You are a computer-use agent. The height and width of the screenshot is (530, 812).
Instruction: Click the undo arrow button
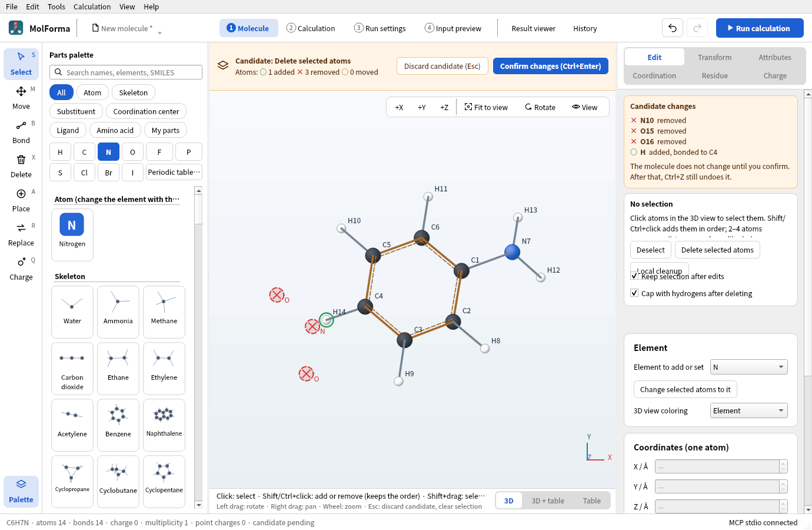click(x=673, y=28)
